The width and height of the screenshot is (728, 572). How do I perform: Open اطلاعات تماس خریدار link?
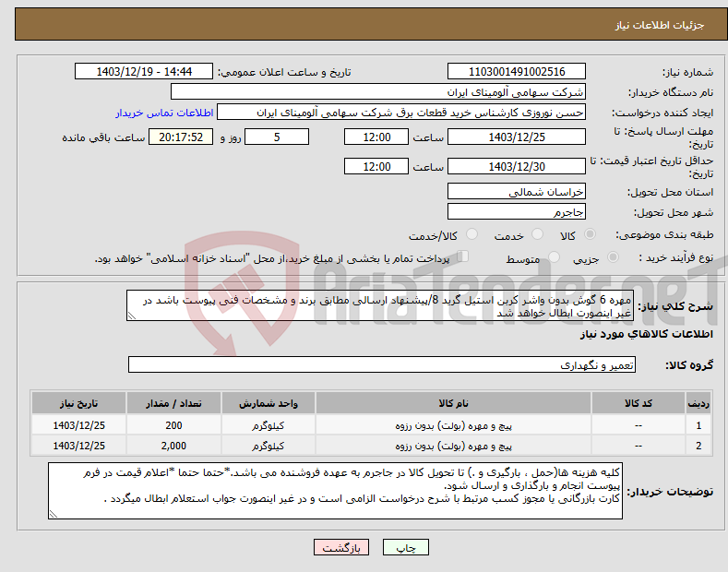coord(164,113)
